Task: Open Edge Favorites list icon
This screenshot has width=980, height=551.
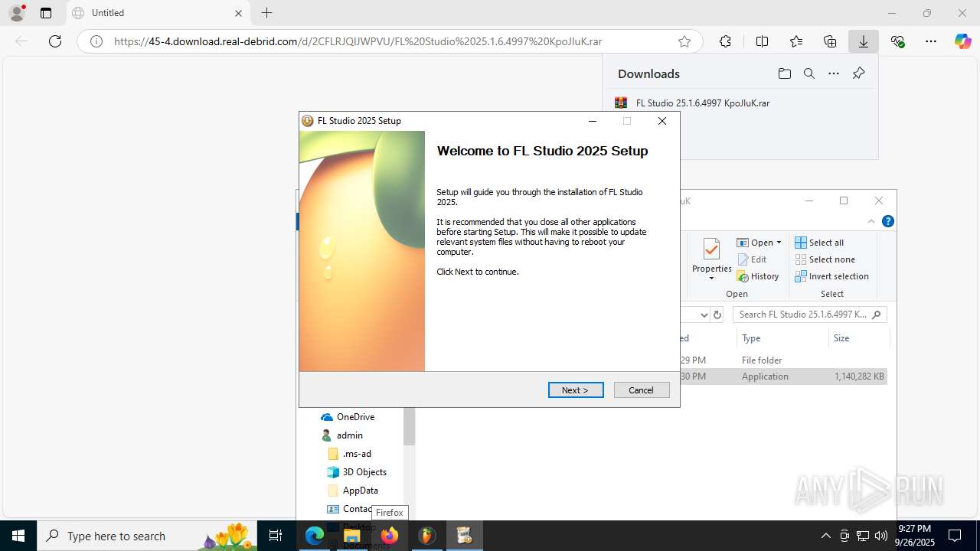Action: click(x=796, y=41)
